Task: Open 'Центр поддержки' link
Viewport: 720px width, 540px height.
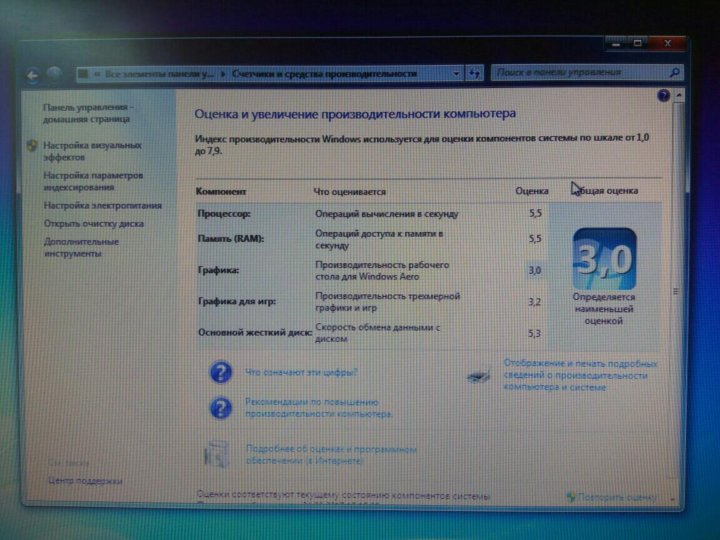Action: click(x=85, y=481)
